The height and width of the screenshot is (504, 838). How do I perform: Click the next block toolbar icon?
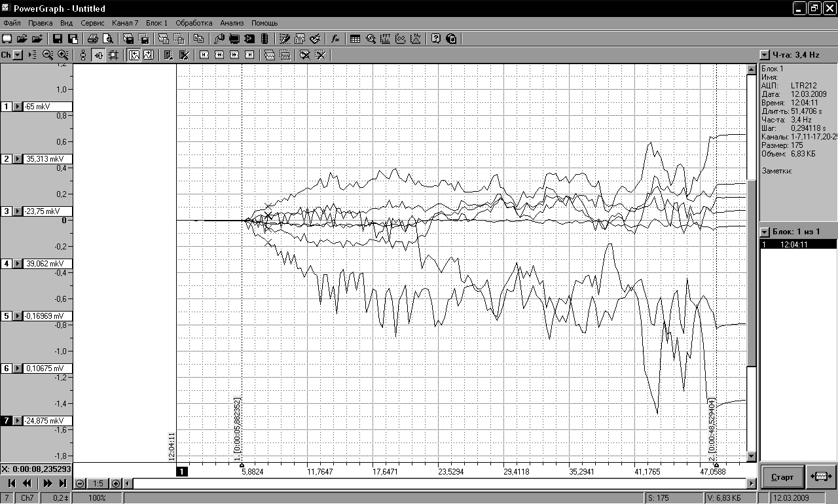[234, 55]
